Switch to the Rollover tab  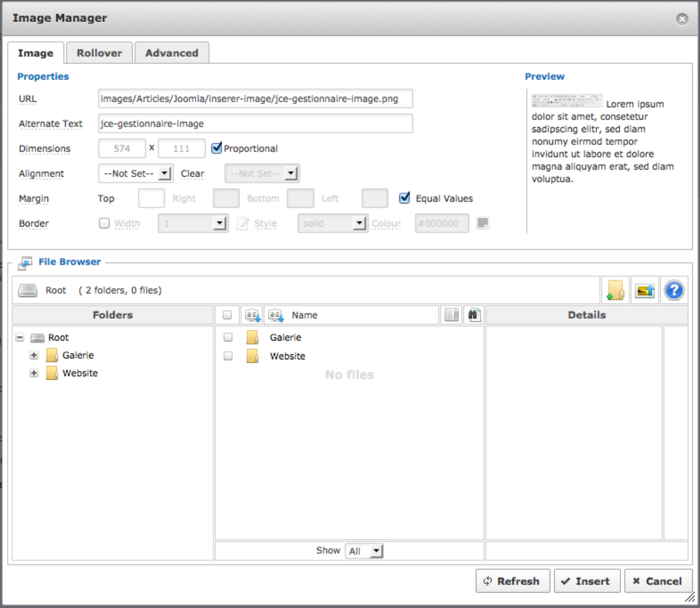click(x=100, y=53)
